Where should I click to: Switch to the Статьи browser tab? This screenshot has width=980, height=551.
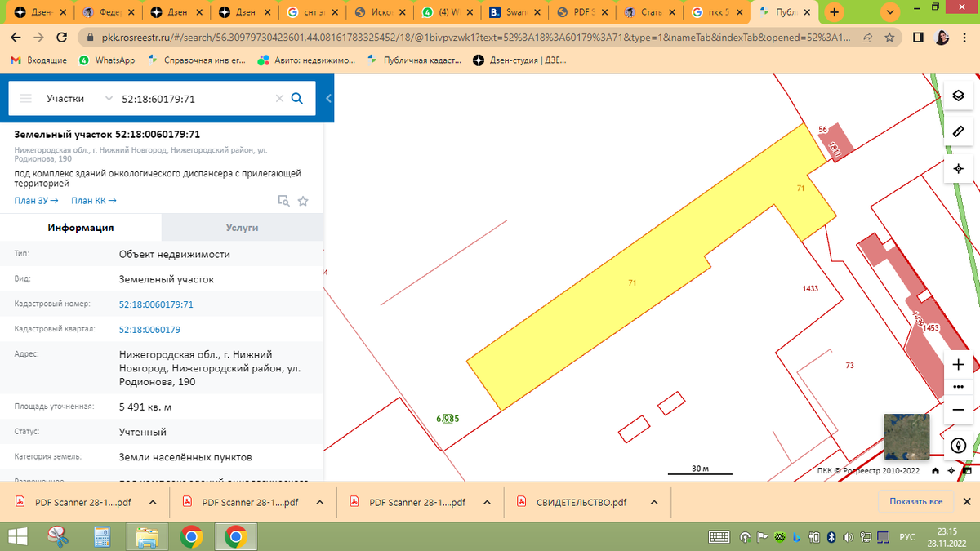(x=649, y=13)
